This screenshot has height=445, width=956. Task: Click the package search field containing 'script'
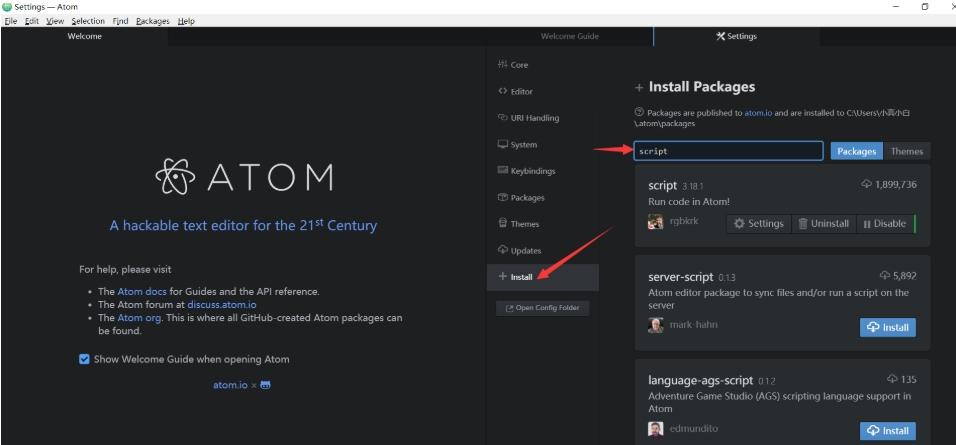pyautogui.click(x=728, y=151)
